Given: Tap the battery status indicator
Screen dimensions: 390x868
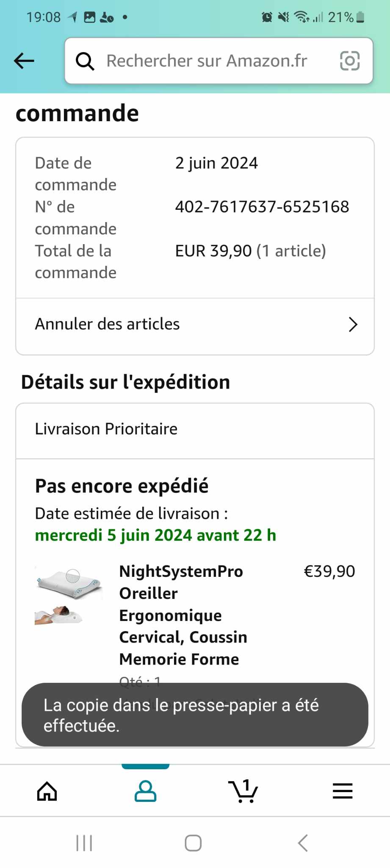Looking at the screenshot, I should 360,17.
